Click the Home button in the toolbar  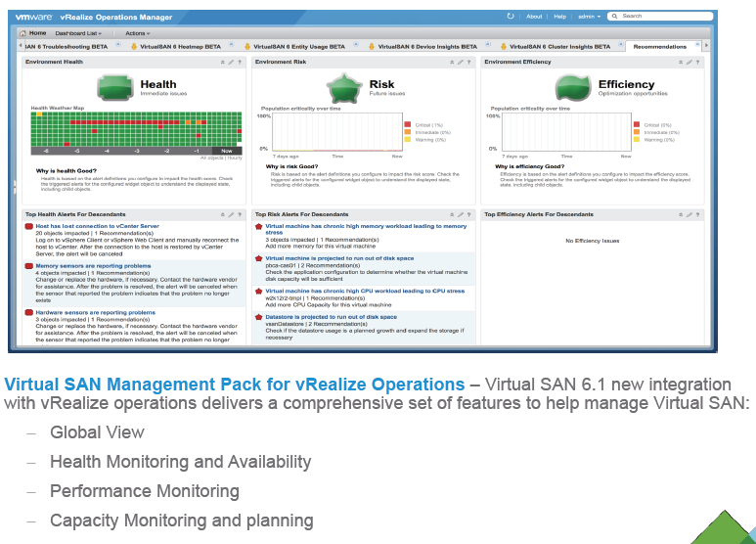pyautogui.click(x=37, y=33)
